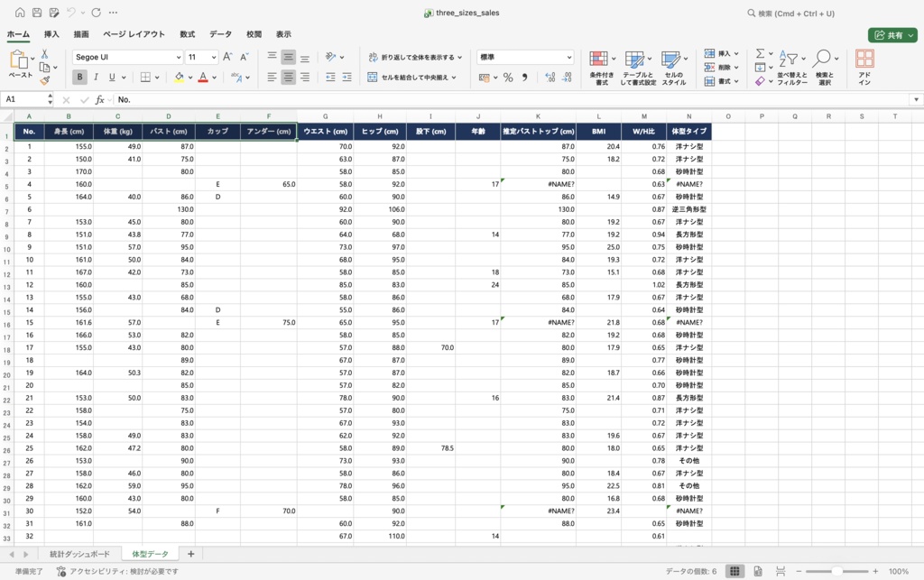Open Cell Styles (セルのスタイル)
The width and height of the screenshot is (924, 580).
[673, 68]
